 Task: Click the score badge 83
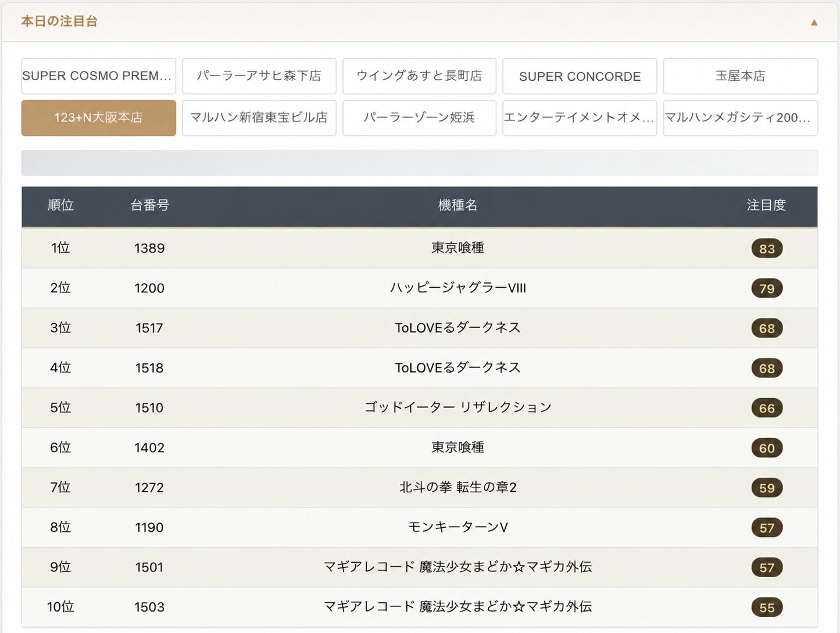click(767, 249)
